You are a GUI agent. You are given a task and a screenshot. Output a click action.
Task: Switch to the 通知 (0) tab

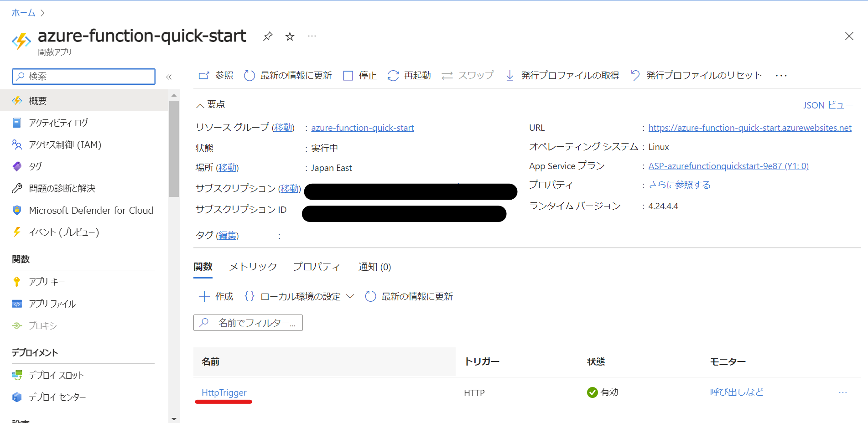374,267
